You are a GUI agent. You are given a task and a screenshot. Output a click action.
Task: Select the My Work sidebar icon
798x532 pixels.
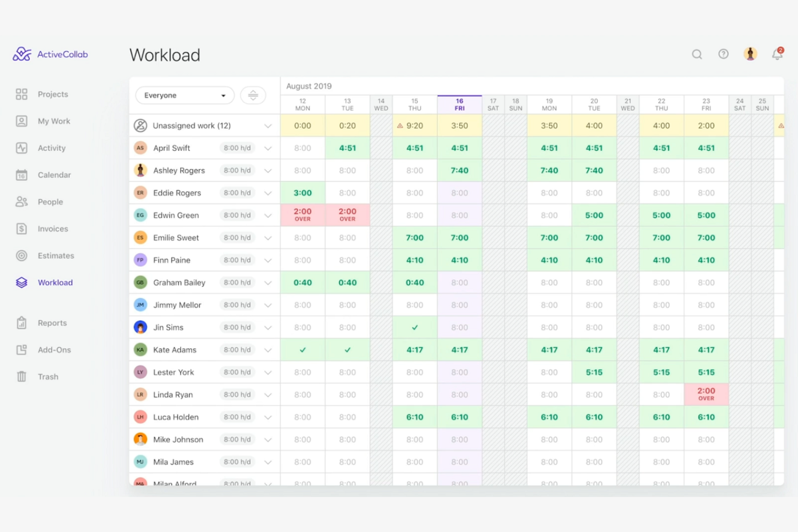point(54,121)
